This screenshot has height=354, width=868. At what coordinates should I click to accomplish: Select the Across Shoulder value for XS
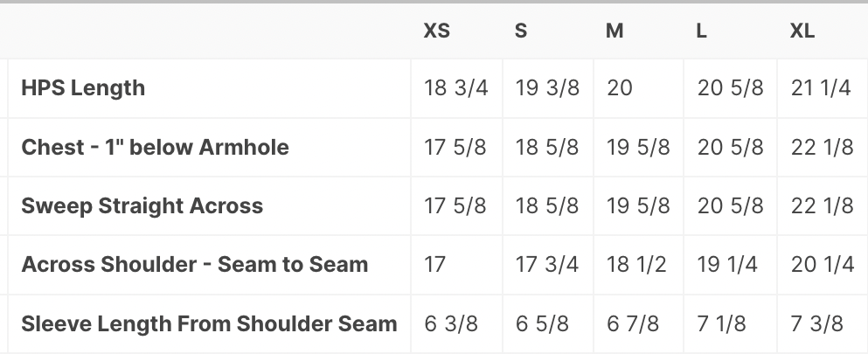[x=435, y=265]
